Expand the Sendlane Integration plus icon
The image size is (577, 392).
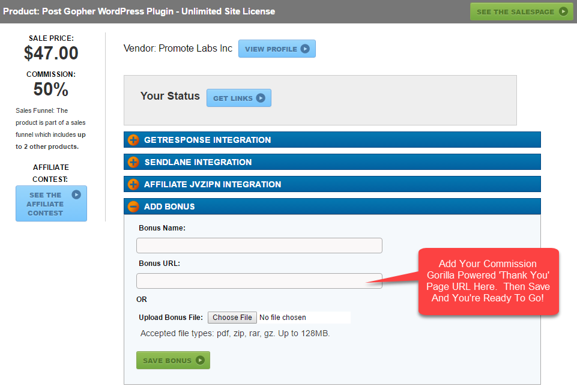click(x=133, y=162)
